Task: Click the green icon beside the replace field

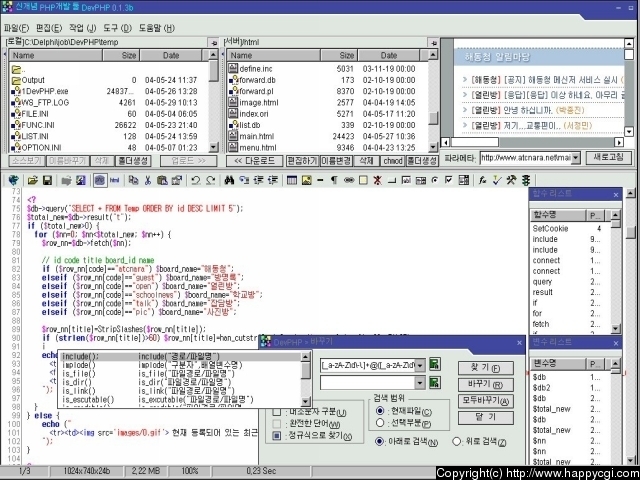Action: click(435, 382)
